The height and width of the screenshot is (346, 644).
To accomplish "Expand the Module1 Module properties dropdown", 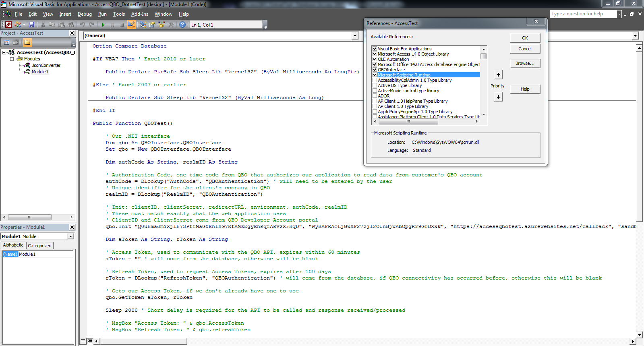I will (71, 236).
